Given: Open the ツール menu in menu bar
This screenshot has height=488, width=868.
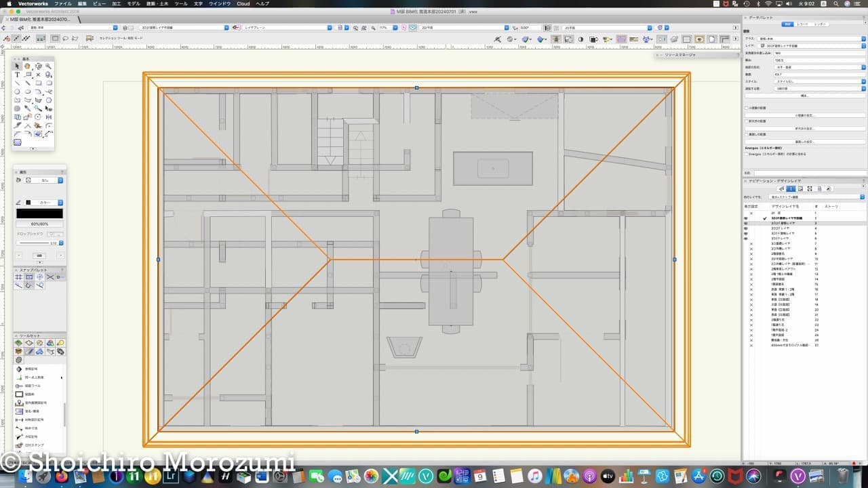Looking at the screenshot, I should click(181, 3).
